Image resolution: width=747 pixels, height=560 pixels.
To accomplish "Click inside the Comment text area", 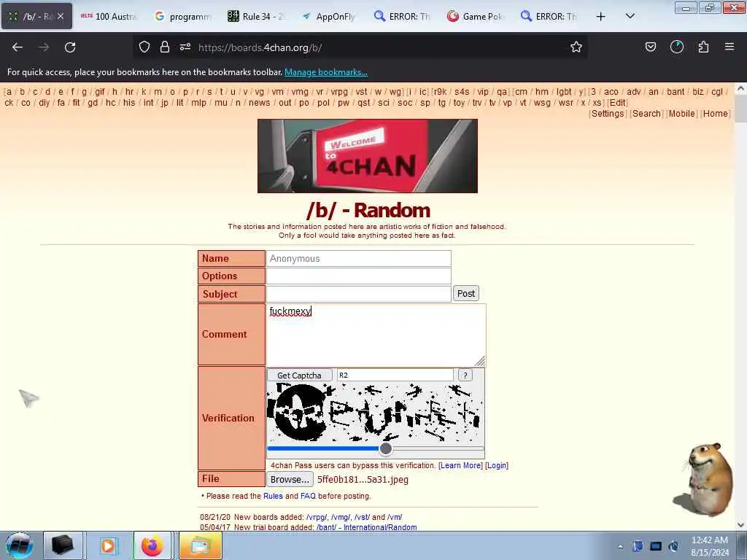I will click(x=376, y=335).
